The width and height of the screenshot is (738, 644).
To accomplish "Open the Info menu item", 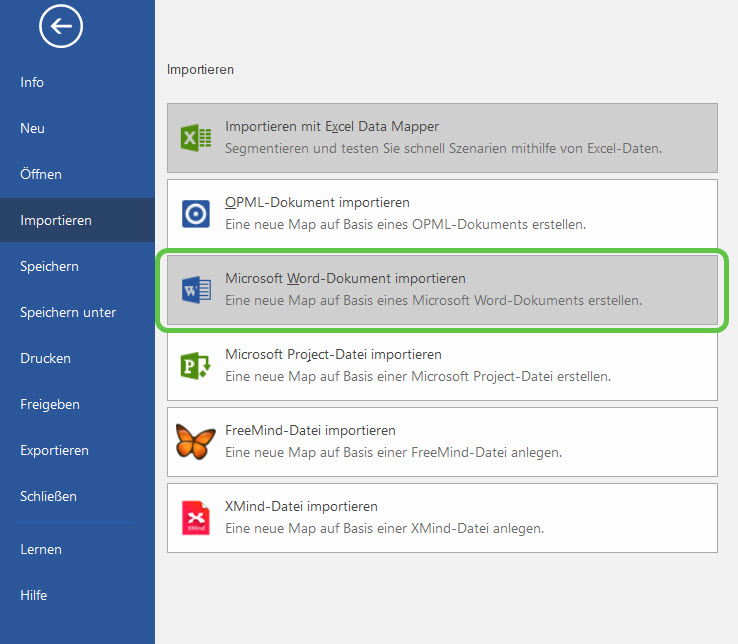I will [32, 82].
